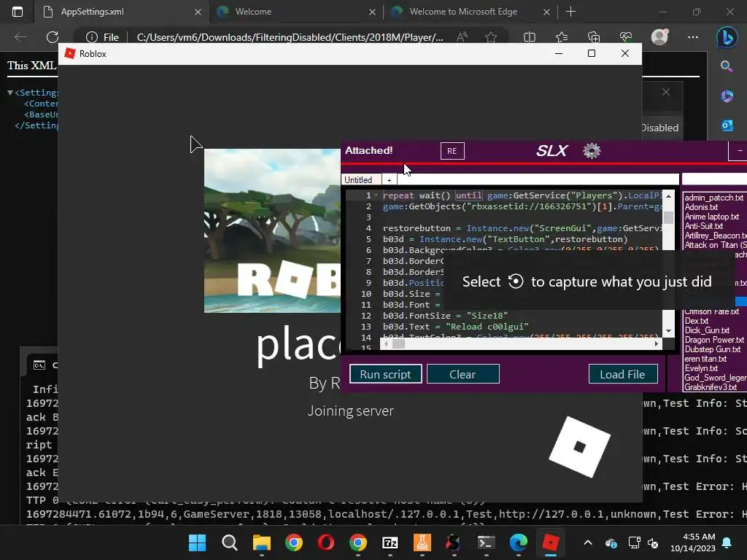Click Edge sidebar search icon

727,66
